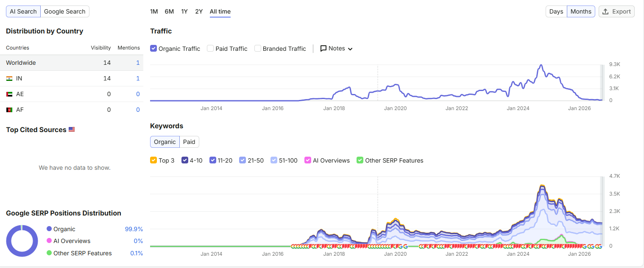Click the Keywords section heading

click(167, 126)
